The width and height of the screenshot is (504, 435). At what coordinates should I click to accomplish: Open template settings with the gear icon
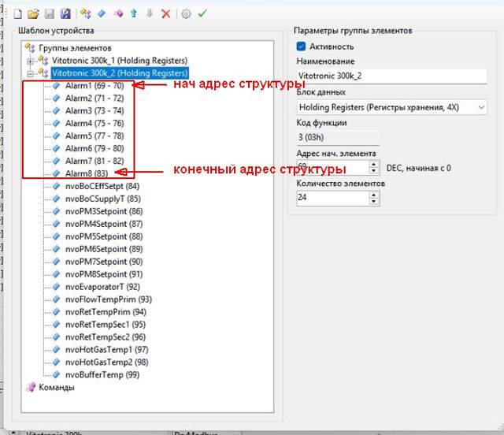186,13
